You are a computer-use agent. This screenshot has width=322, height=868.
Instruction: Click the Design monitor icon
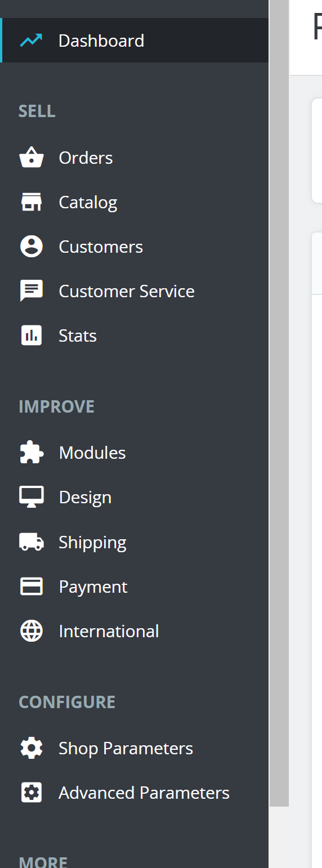point(31,497)
